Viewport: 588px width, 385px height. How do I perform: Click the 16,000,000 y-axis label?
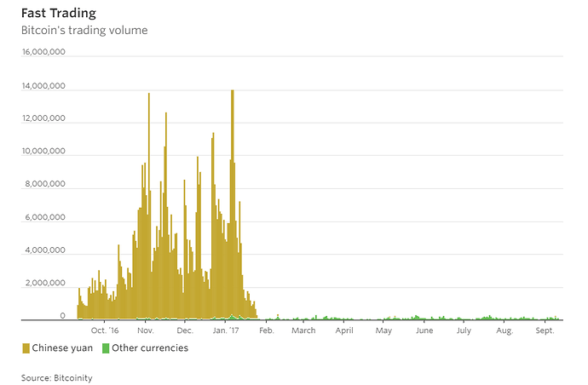[43, 52]
